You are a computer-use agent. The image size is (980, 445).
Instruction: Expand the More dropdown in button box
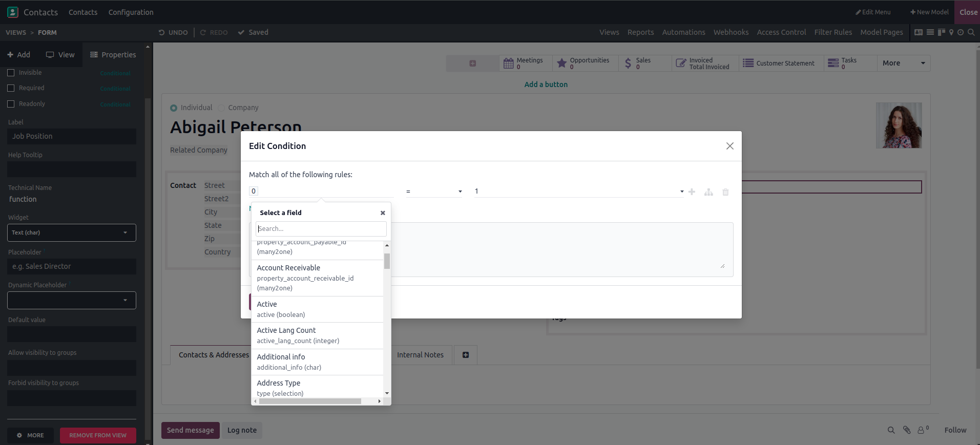pyautogui.click(x=904, y=63)
